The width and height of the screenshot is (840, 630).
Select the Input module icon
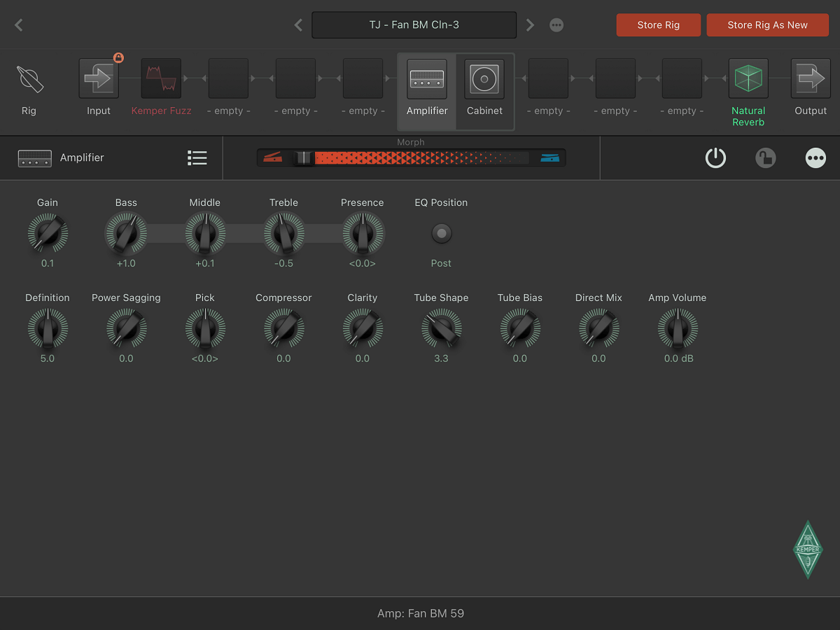pos(99,78)
